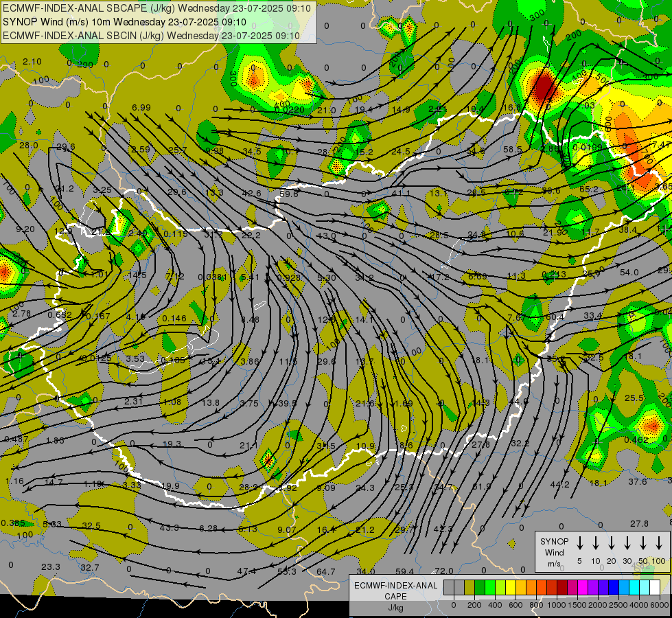Click the 44.2 value on the map
Screen dimensions: 672x618
tap(559, 484)
